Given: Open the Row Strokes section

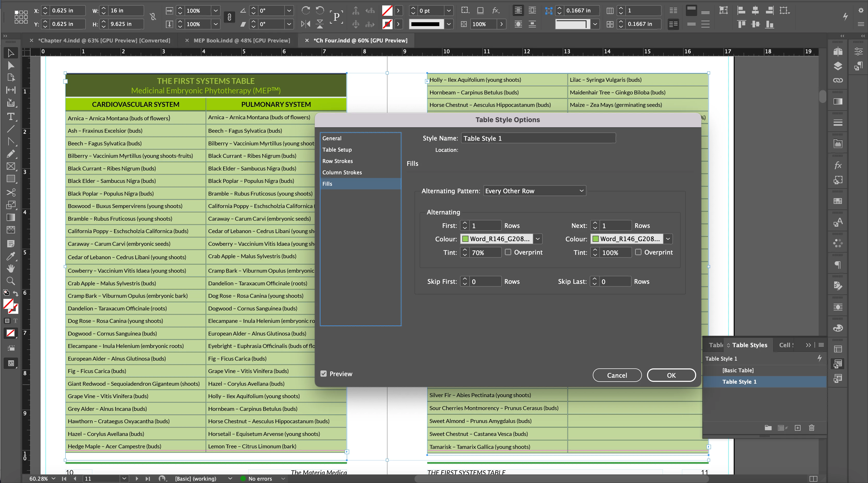Looking at the screenshot, I should click(337, 161).
